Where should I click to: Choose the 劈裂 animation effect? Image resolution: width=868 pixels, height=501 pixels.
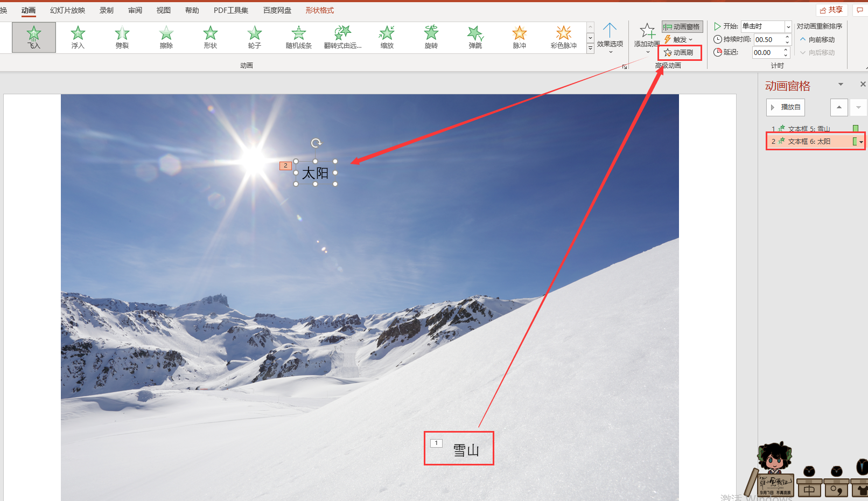click(x=122, y=37)
